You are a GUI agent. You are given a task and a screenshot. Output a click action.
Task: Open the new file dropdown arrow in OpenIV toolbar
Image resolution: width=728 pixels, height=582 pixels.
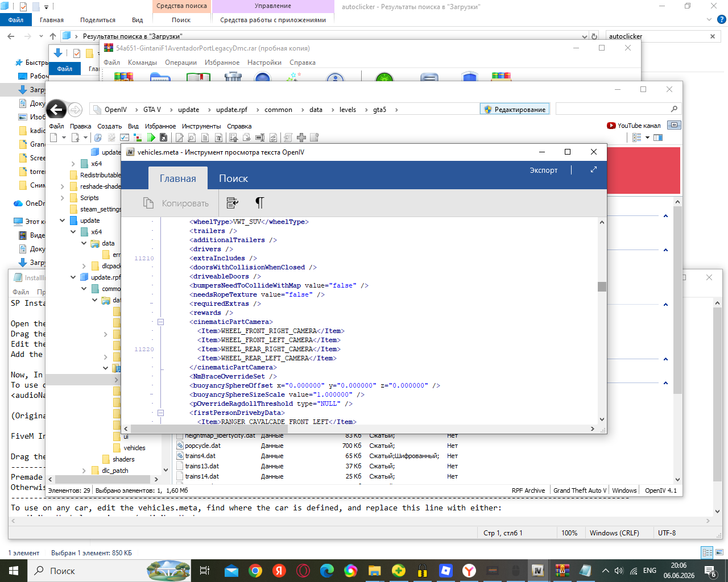(64, 138)
